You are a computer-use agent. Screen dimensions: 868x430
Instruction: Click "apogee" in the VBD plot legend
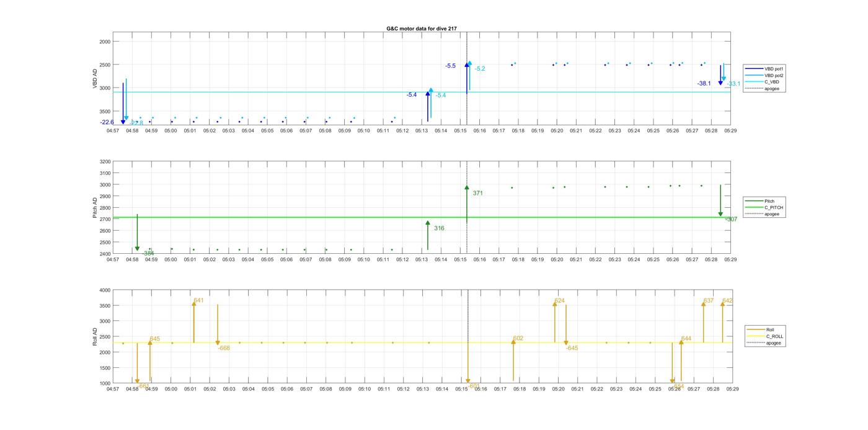[763, 89]
